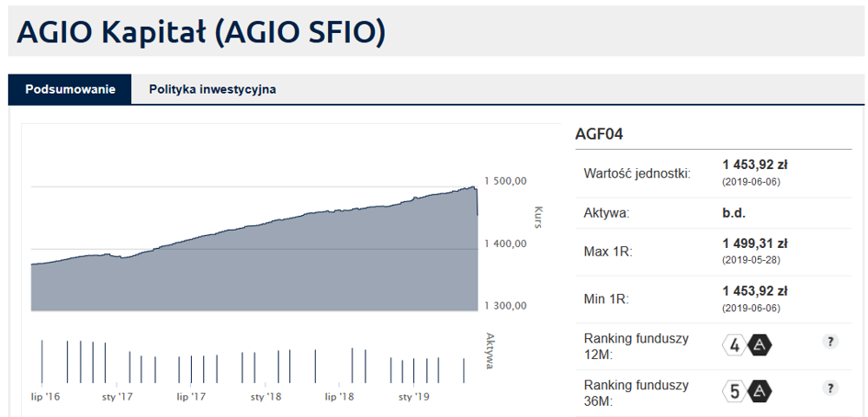The height and width of the screenshot is (417, 868).
Task: Click the sty '19 axis label
Action: (414, 397)
